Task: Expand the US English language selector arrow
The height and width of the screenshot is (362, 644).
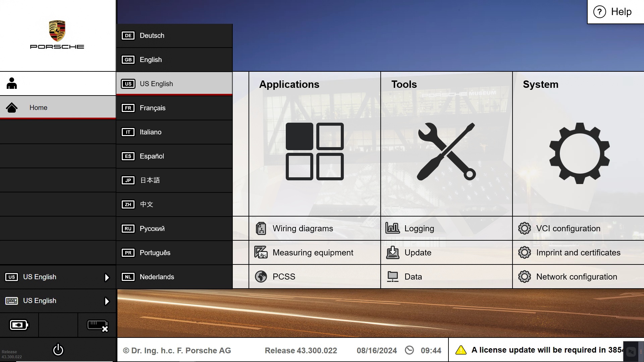Action: point(107,277)
